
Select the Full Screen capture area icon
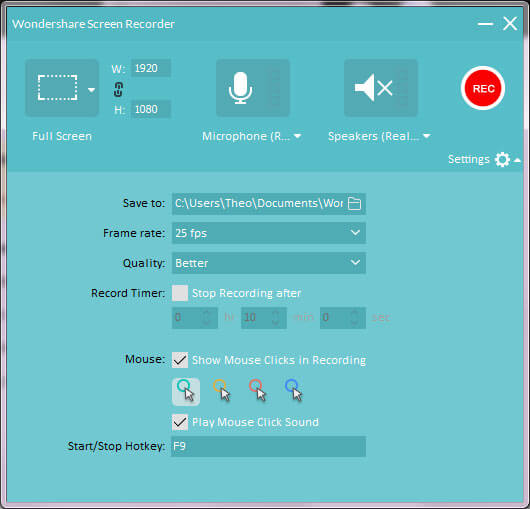(57, 88)
